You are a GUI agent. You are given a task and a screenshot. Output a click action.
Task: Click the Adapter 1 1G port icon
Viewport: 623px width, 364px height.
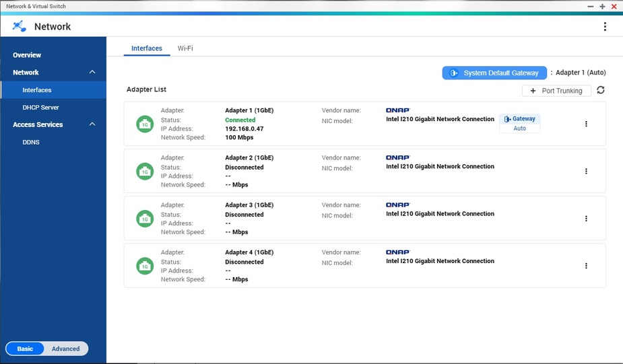click(x=145, y=124)
